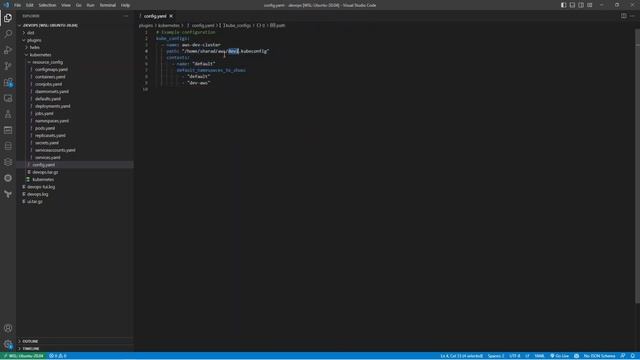Open the branching tree icon at activity bar bottom

point(8,194)
